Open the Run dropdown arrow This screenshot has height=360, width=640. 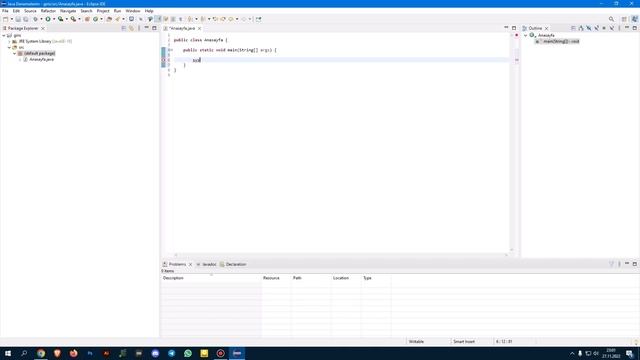[x=53, y=19]
